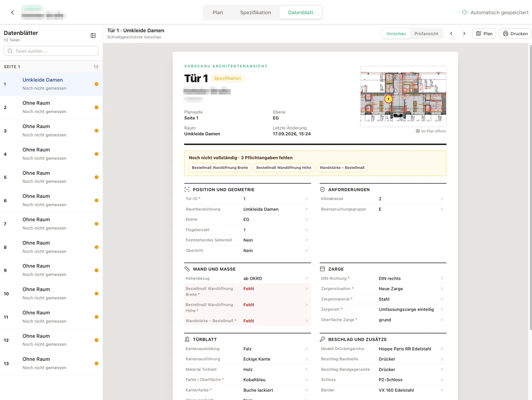Image resolution: width=532 pixels, height=400 pixels.
Task: Switch to Prüfansicht view
Action: pyautogui.click(x=426, y=34)
